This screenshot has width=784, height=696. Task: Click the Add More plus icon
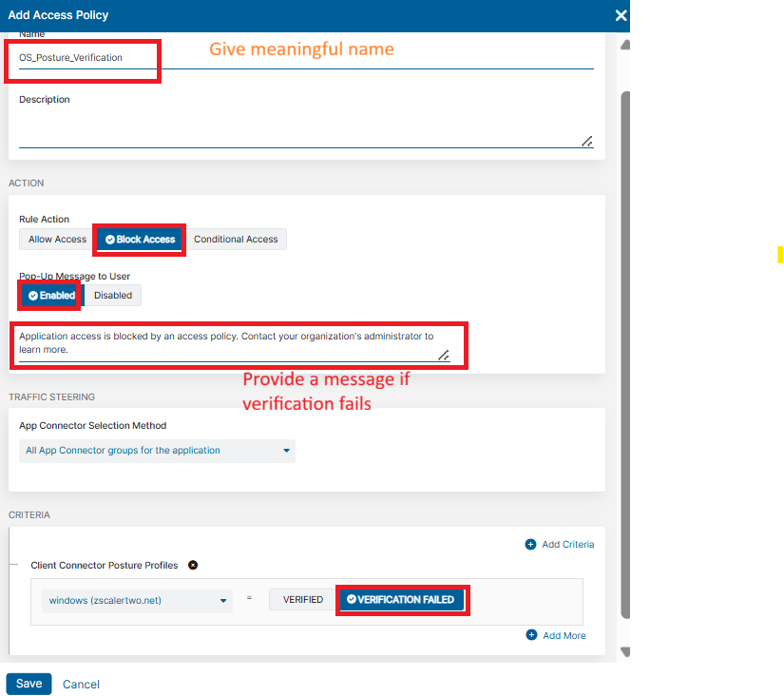(x=530, y=635)
